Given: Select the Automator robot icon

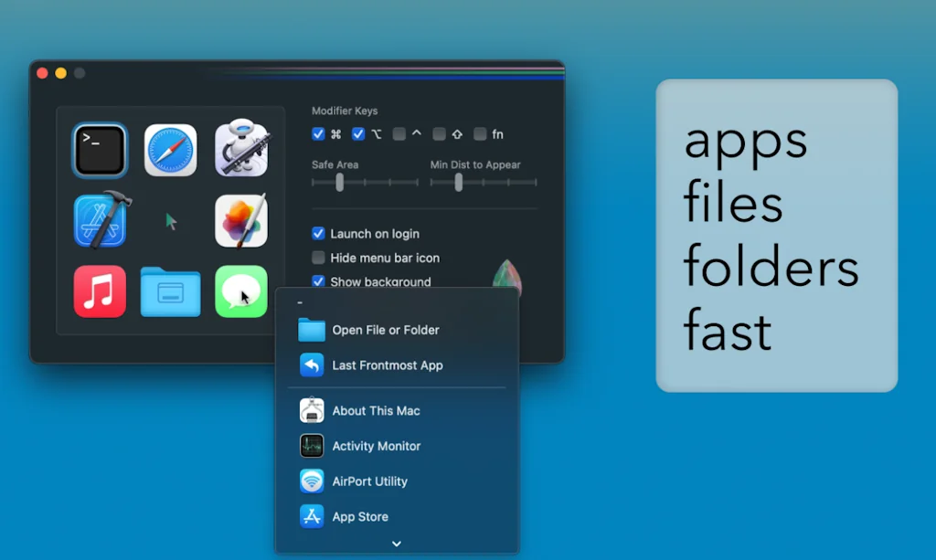Looking at the screenshot, I should 241,149.
